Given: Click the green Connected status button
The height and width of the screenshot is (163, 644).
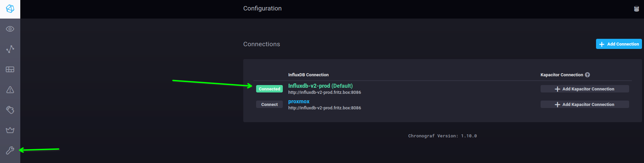Looking at the screenshot, I should coord(269,89).
